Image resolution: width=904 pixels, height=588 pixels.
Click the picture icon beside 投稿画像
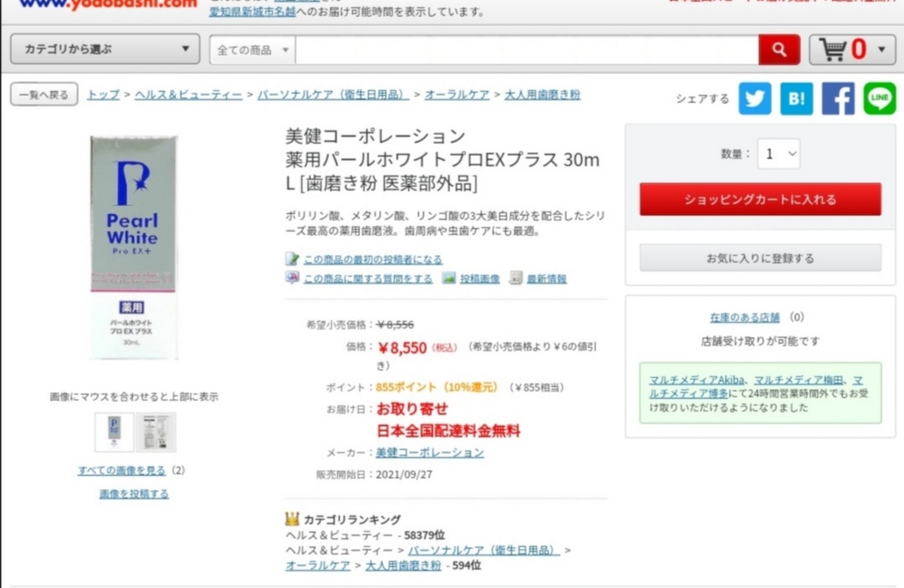tap(449, 279)
